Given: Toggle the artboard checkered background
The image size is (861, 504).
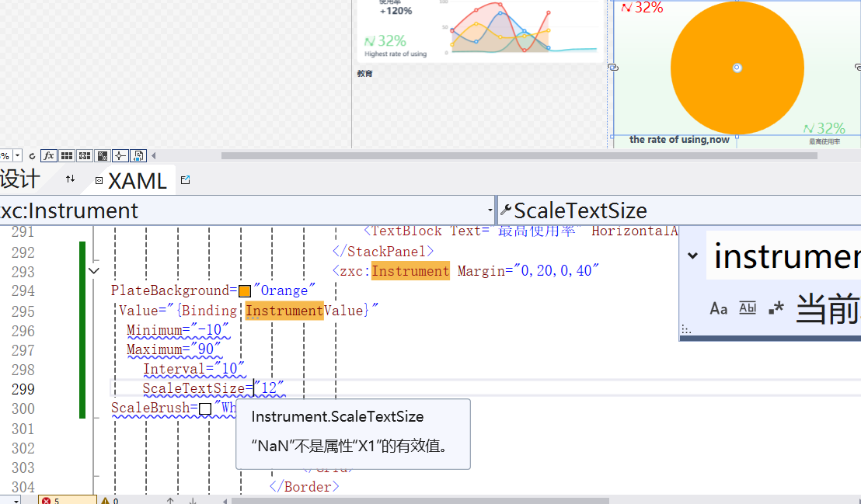Looking at the screenshot, I should pos(102,156).
